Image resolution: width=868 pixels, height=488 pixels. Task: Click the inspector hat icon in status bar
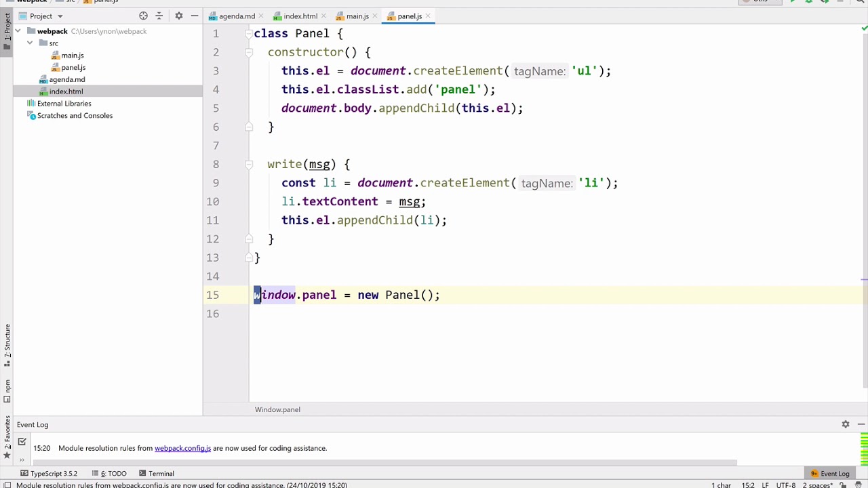pos(859,485)
